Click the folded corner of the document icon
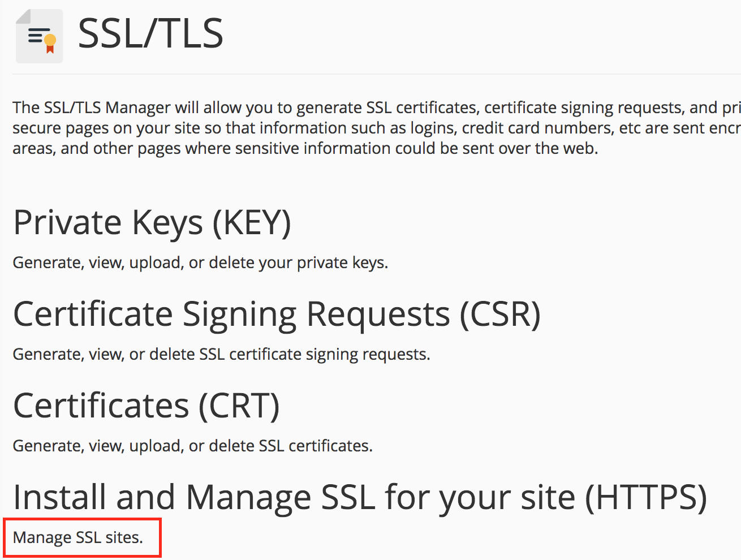This screenshot has height=560, width=741. point(23,16)
